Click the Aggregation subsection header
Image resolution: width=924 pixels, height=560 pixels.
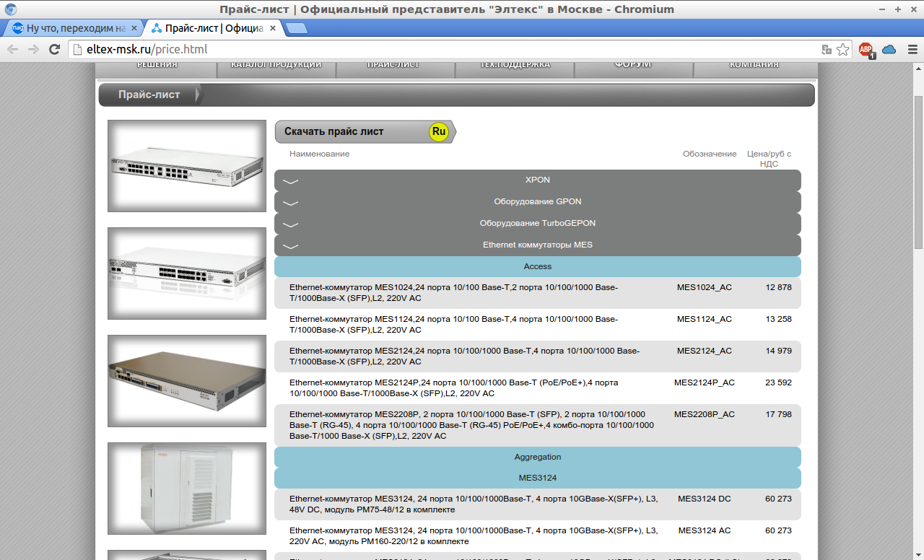pos(538,458)
